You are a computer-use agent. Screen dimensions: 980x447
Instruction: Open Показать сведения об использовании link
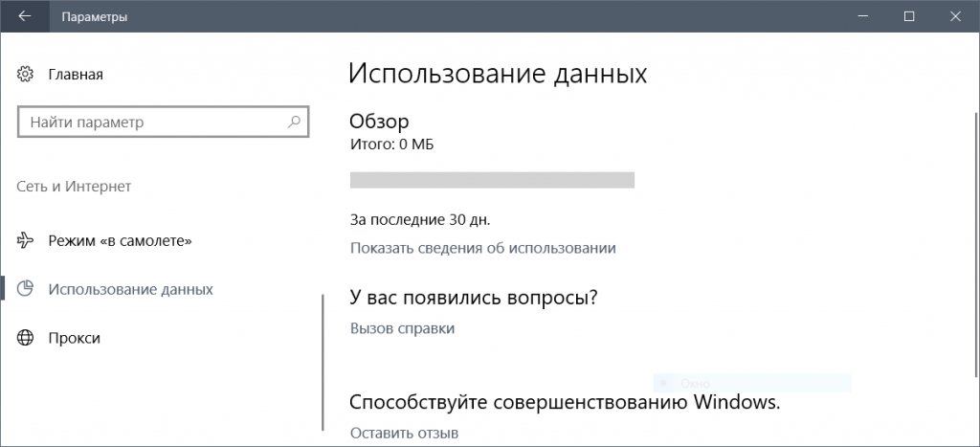[x=482, y=248]
